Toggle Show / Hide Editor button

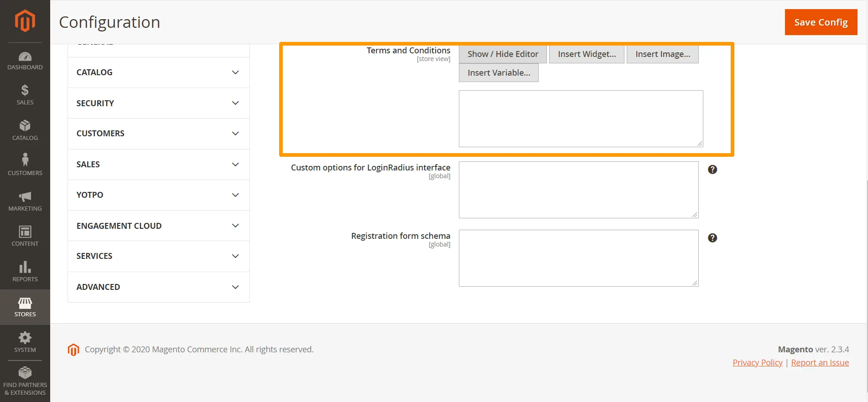coord(502,54)
